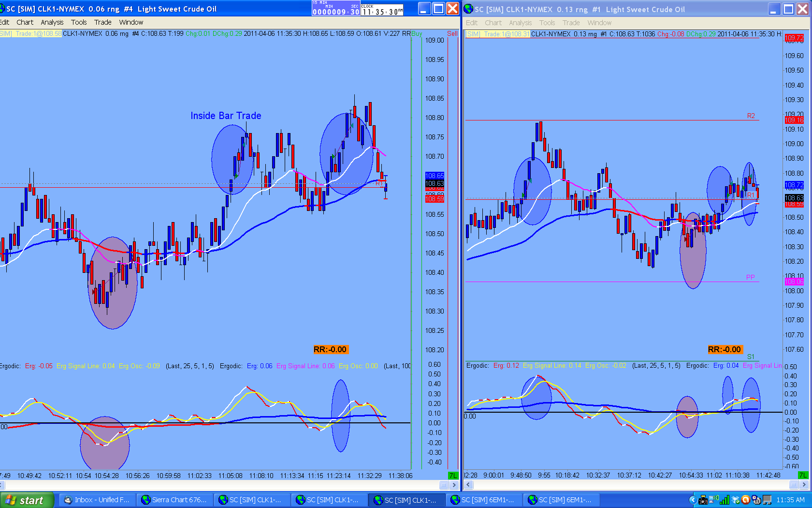The image size is (812, 508).
Task: Click the green 7L indicator on the left chart
Action: tap(453, 476)
